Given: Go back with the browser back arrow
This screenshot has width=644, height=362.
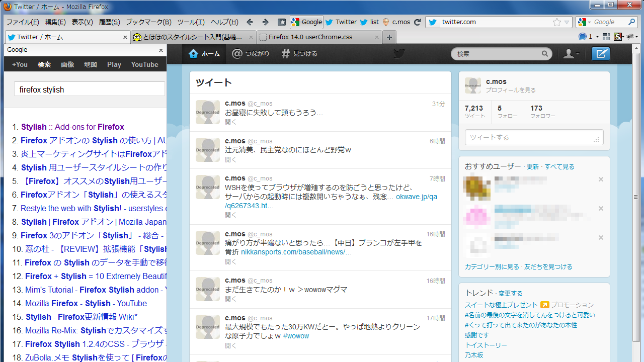Looking at the screenshot, I should click(x=250, y=22).
